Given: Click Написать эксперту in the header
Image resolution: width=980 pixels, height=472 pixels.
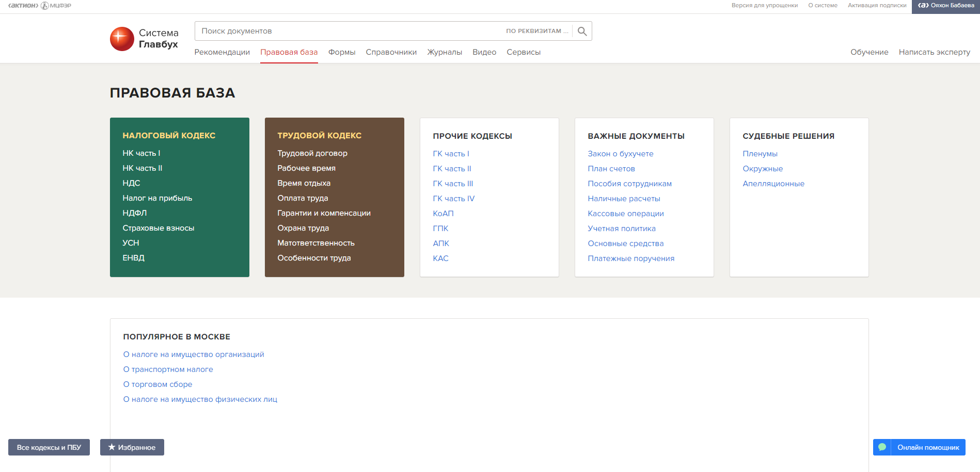Looking at the screenshot, I should point(934,52).
